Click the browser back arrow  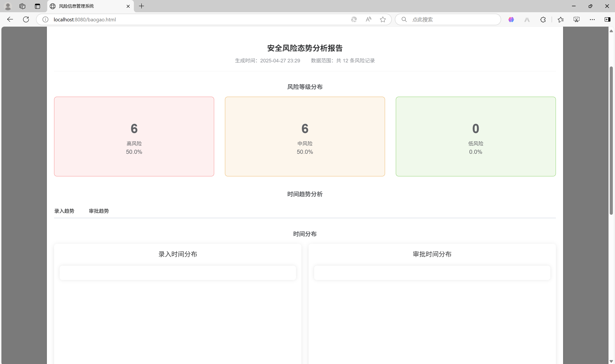point(10,19)
